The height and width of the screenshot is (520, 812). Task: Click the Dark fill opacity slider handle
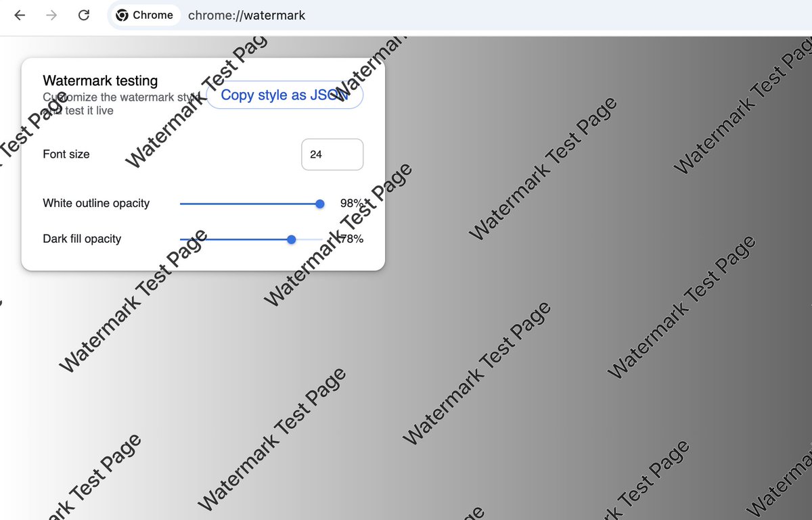pyautogui.click(x=292, y=239)
